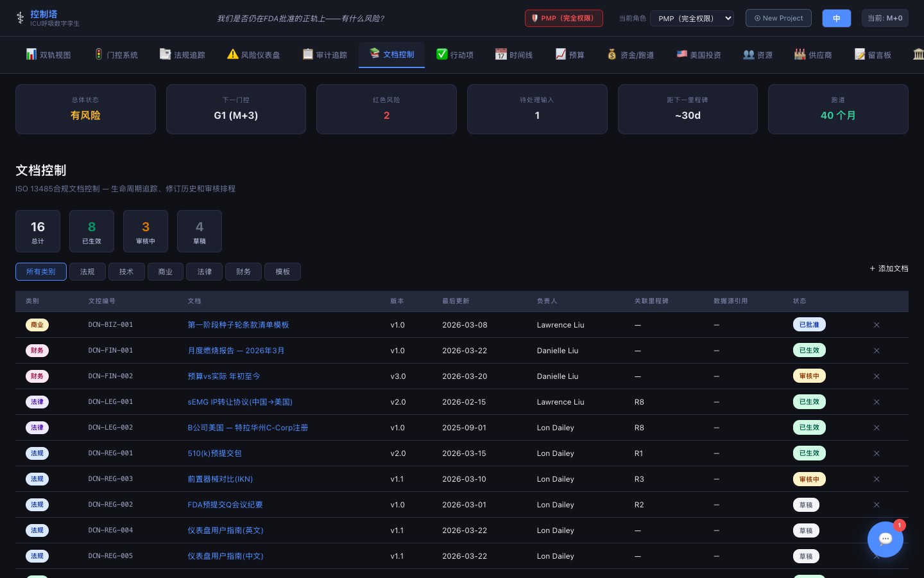Screen dimensions: 924x578
Task: Click the 下一门控 G1 (M+3) card
Action: tap(236, 109)
